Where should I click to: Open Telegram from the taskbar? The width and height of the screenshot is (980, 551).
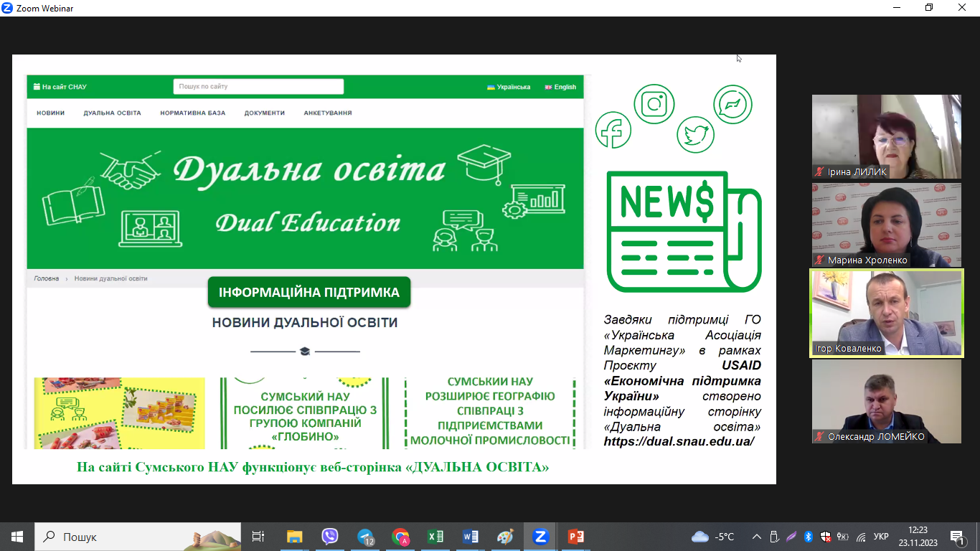(365, 537)
